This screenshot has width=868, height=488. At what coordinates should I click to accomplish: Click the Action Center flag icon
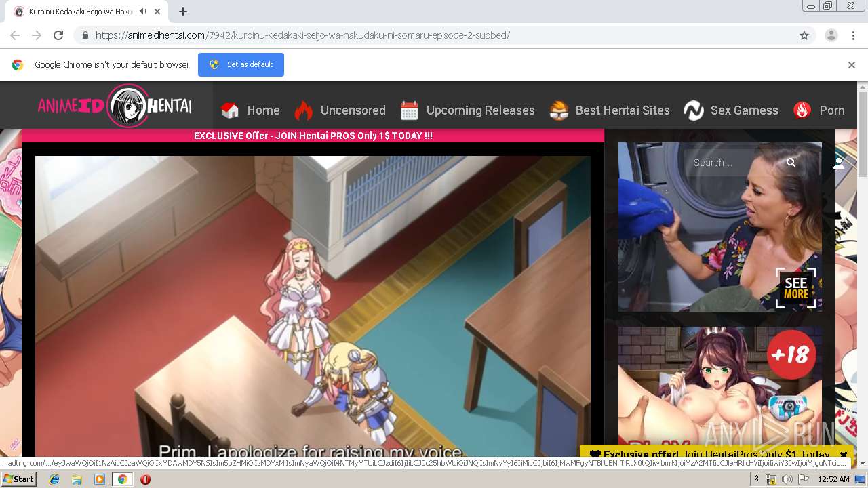click(804, 479)
